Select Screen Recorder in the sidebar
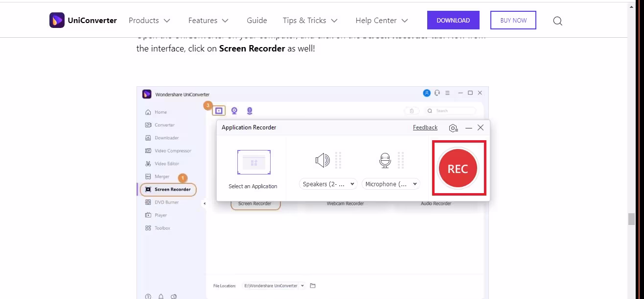Screen dimensions: 644x299 (x=168, y=190)
